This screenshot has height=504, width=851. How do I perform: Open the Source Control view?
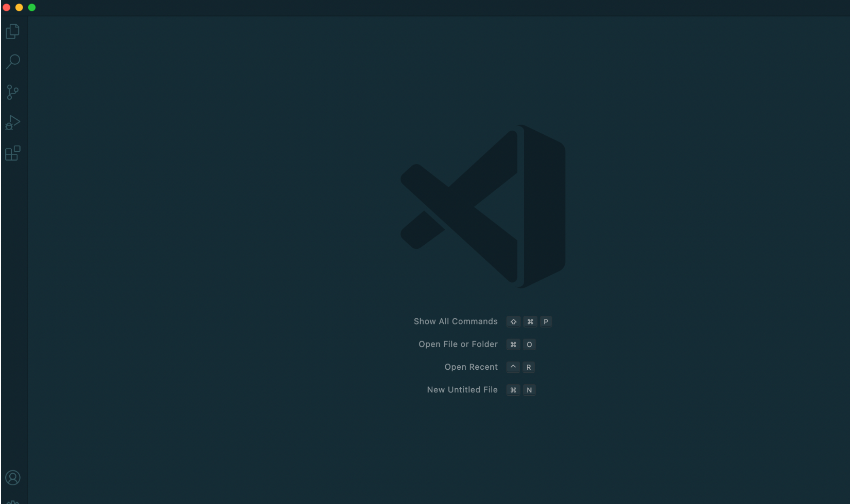[x=13, y=92]
